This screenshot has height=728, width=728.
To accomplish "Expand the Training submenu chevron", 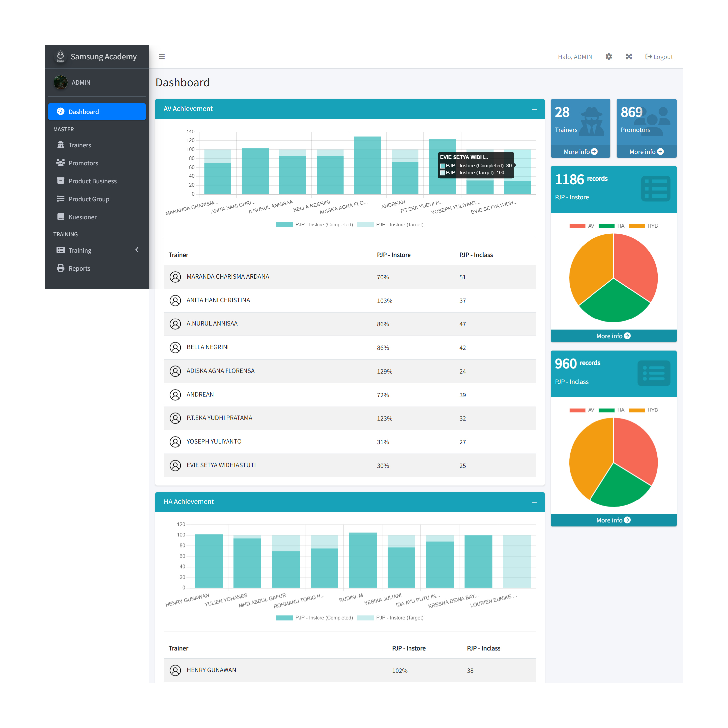I will pos(137,250).
